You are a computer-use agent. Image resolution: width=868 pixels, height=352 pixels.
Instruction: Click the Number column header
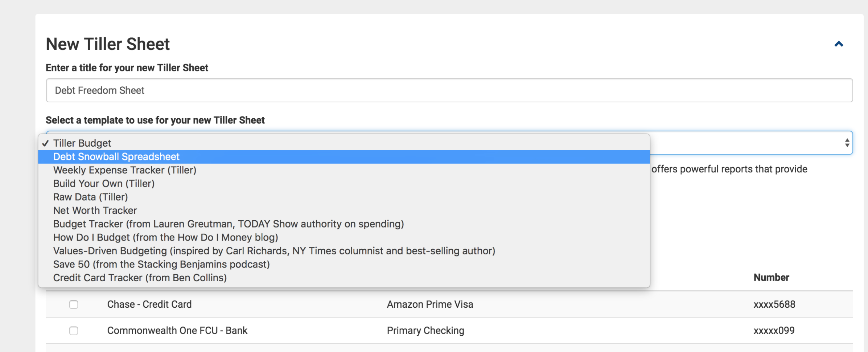771,278
